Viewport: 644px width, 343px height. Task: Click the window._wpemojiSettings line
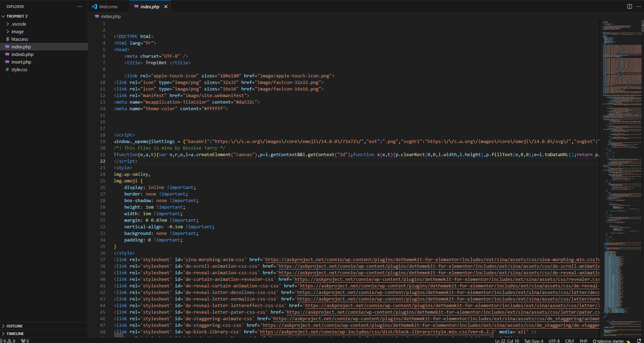(x=357, y=141)
